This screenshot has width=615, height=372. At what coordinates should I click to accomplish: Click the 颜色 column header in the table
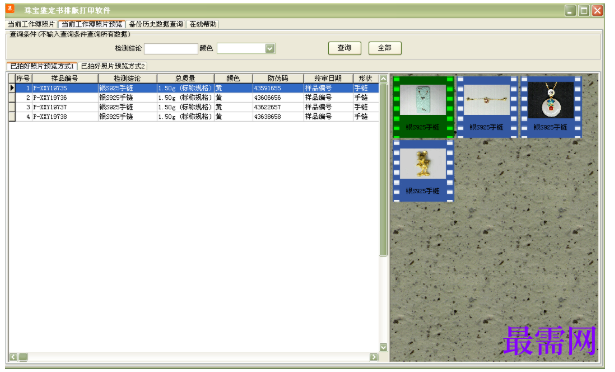click(x=233, y=78)
